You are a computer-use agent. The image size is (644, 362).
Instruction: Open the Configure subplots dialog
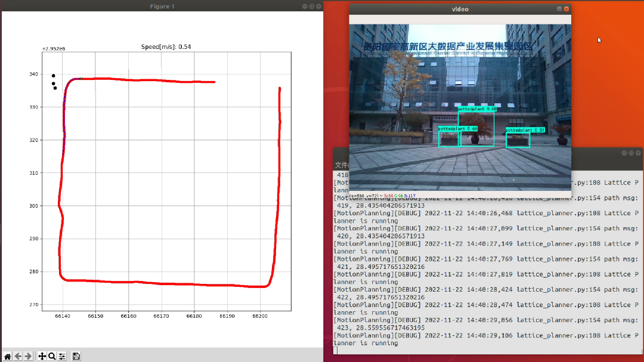[x=62, y=356]
